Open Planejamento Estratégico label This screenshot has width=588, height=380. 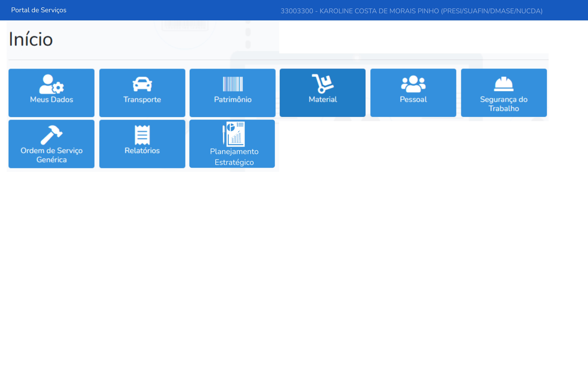click(x=234, y=157)
